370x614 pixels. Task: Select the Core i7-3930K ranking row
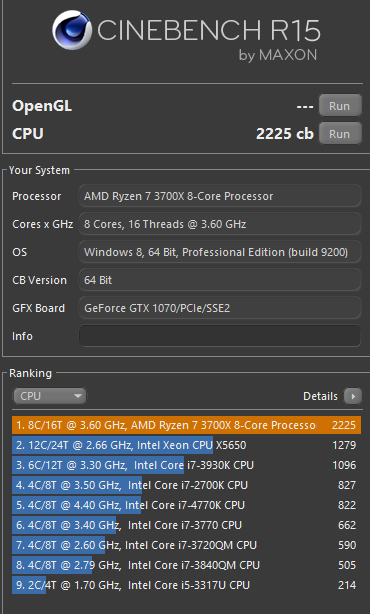(186, 465)
